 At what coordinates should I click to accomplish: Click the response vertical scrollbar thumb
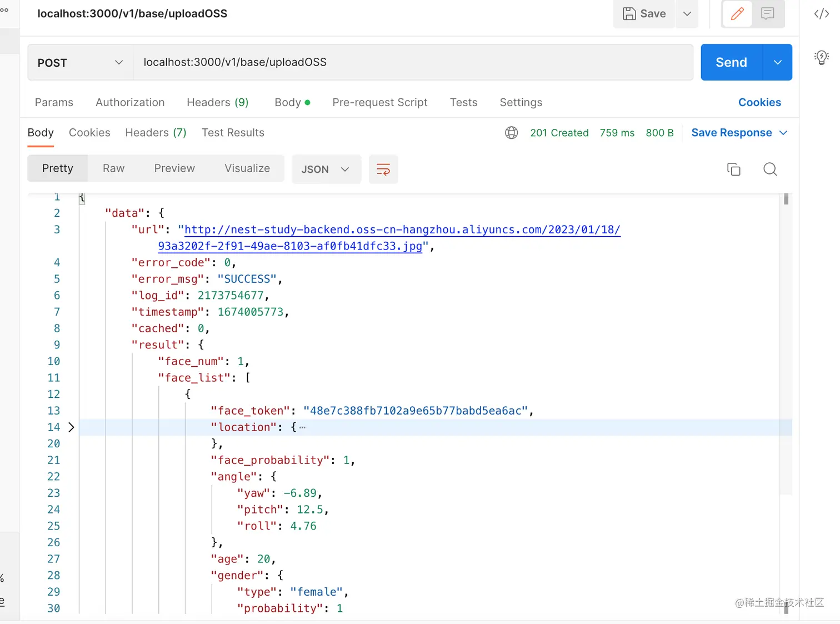786,199
